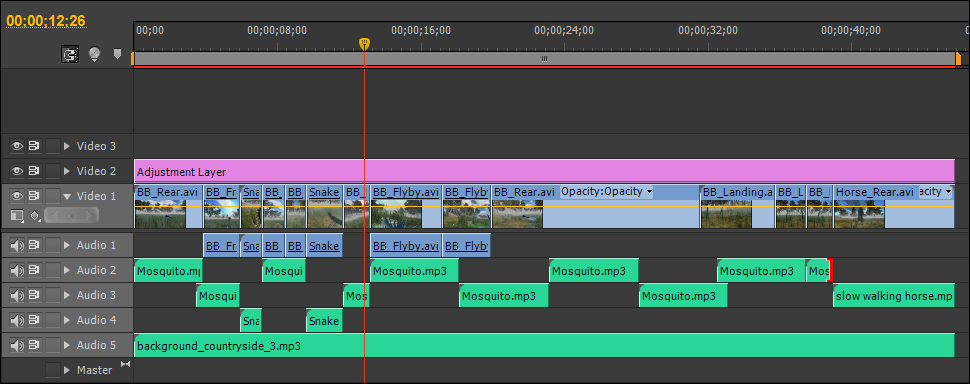Expand the Audio 1 track
970x384 pixels.
(67, 245)
